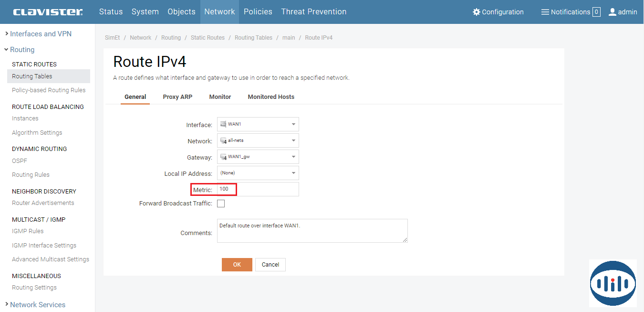Click the round blue chat widget icon
Viewport: 644px width, 312px height.
click(613, 283)
